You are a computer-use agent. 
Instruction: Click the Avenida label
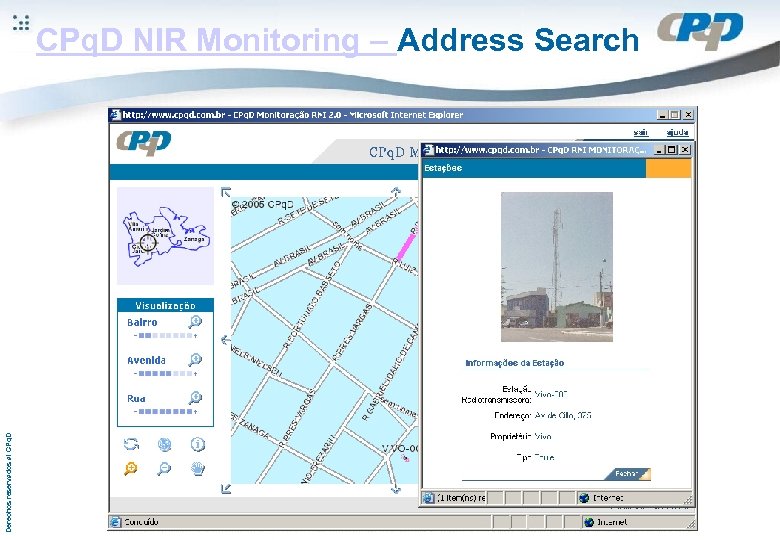pyautogui.click(x=146, y=360)
